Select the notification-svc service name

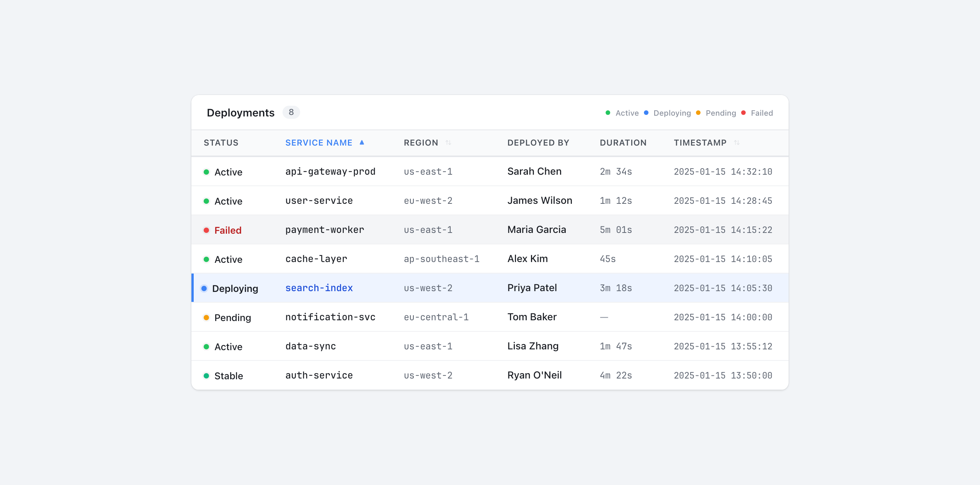coord(330,317)
